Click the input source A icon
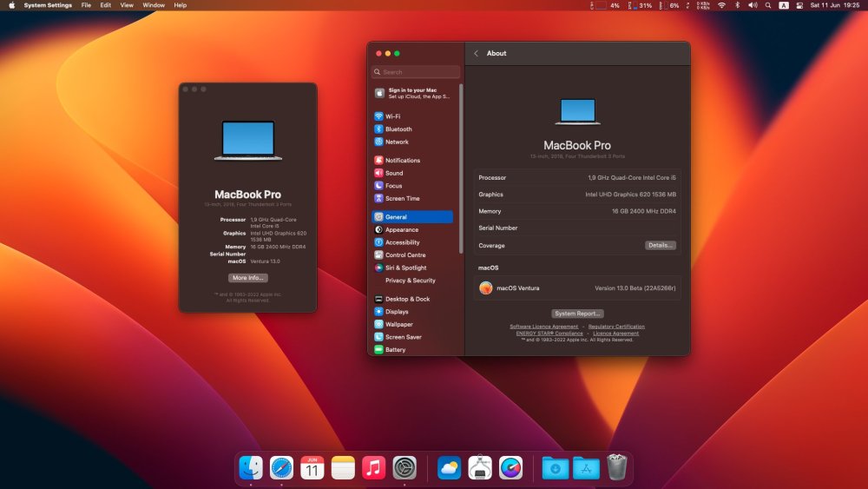This screenshot has height=489, width=868. click(x=783, y=5)
